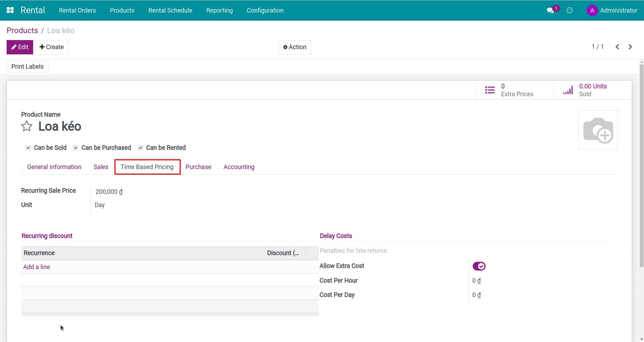Viewport: 644px width, 342px height.
Task: Upload product image via camera placeholder
Action: pyautogui.click(x=598, y=130)
